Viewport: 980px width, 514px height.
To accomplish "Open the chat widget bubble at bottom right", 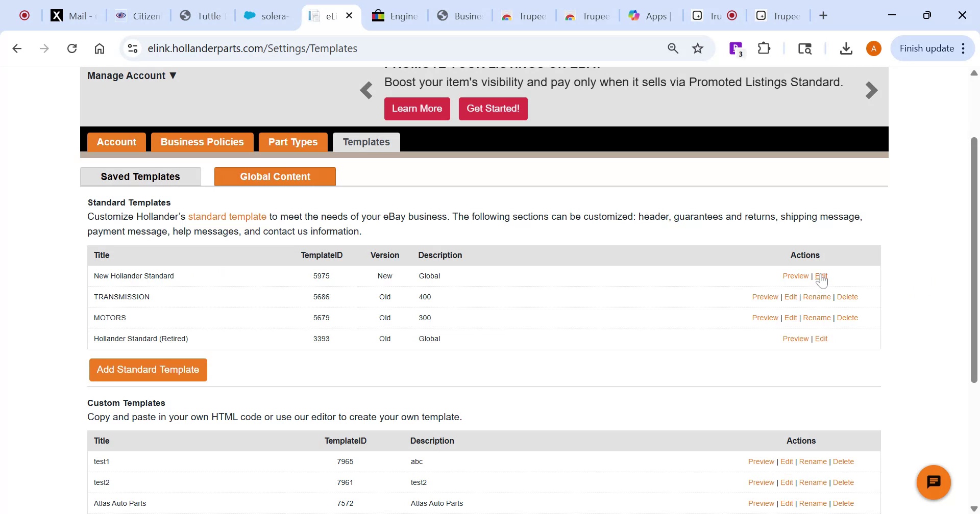I will coord(934,481).
